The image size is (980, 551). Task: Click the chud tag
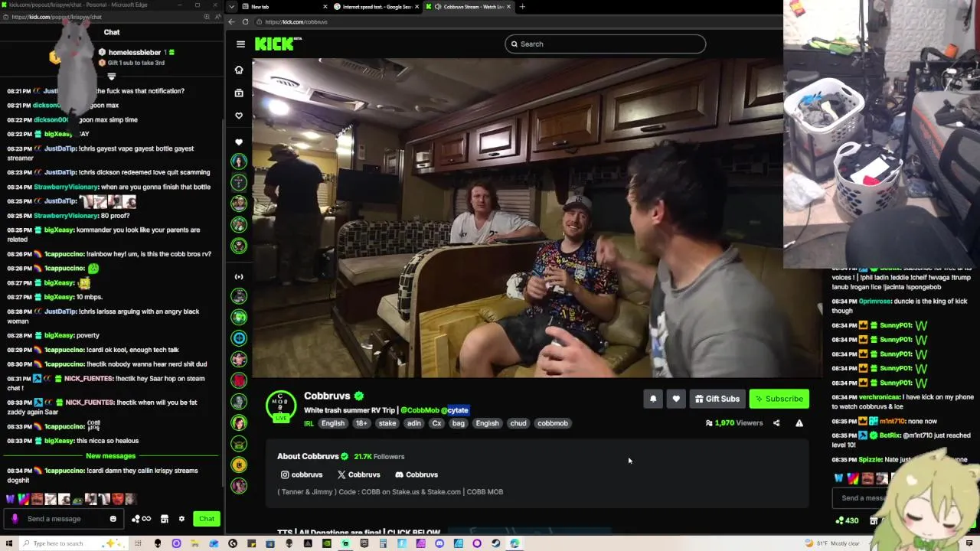pyautogui.click(x=518, y=423)
